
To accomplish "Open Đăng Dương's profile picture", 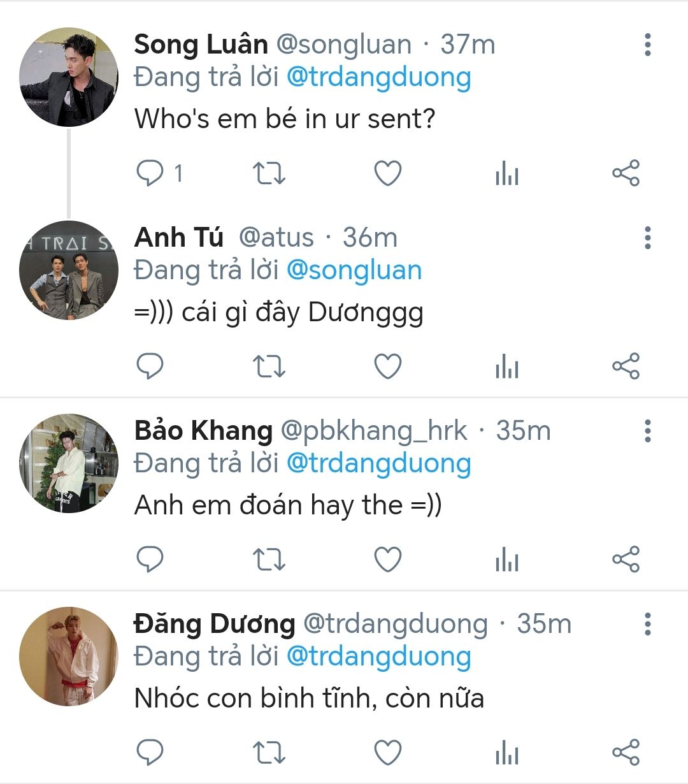I will [69, 657].
